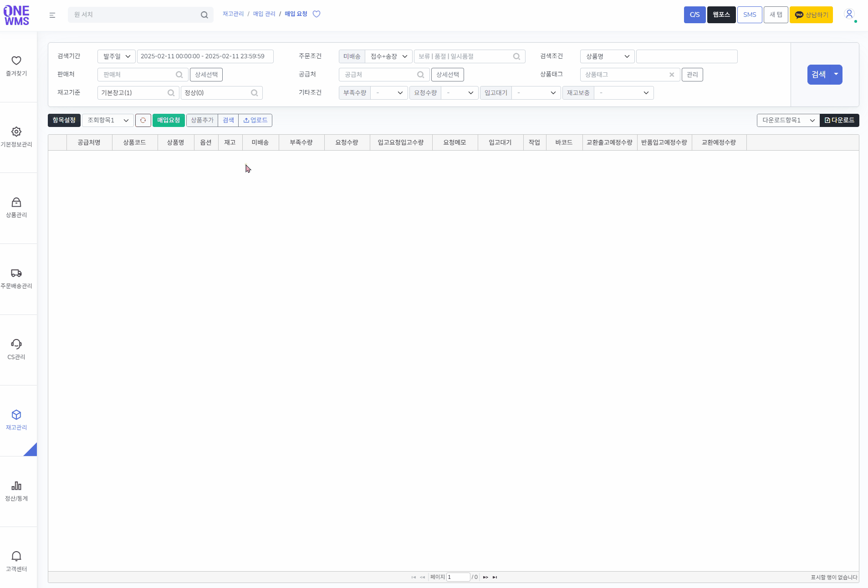The height and width of the screenshot is (588, 868).
Task: Open the 부족수량 dropdown
Action: pyautogui.click(x=389, y=93)
